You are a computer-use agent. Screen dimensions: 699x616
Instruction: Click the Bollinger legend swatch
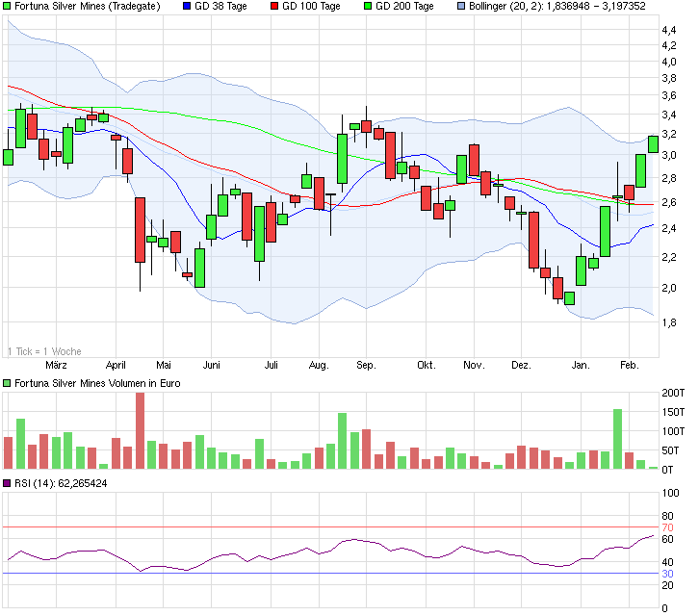[x=461, y=7]
